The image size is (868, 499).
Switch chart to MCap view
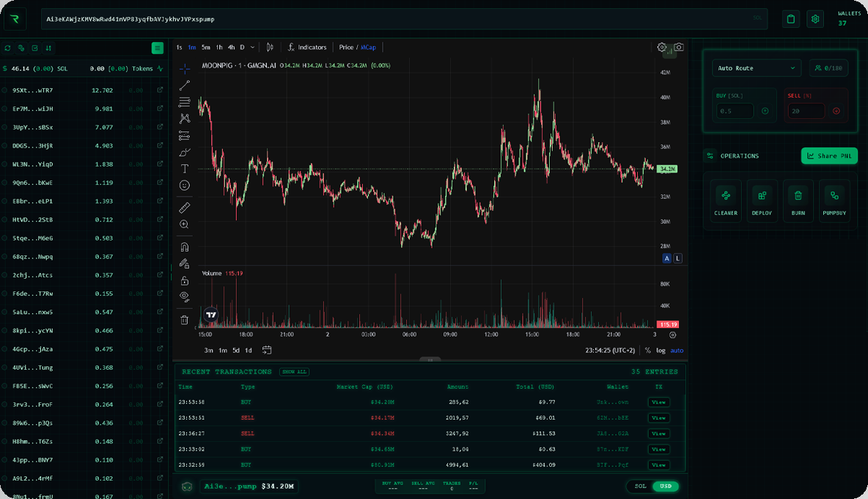(369, 48)
